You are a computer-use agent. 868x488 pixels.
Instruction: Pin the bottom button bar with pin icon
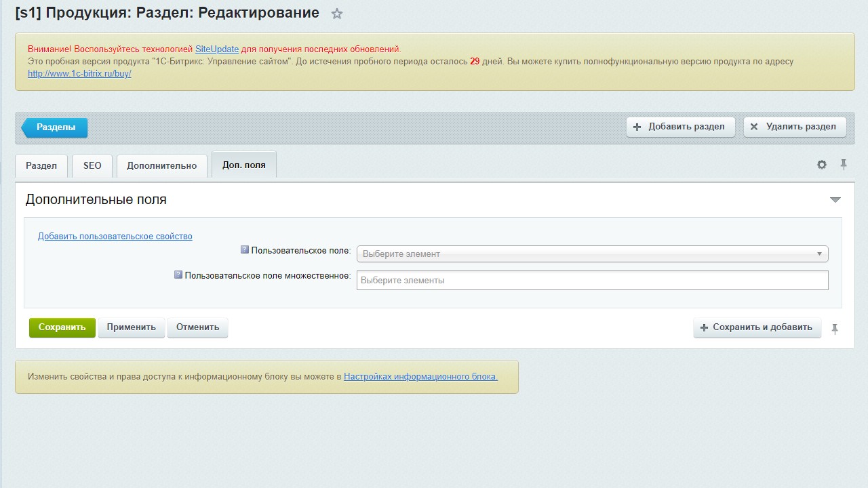coord(835,329)
